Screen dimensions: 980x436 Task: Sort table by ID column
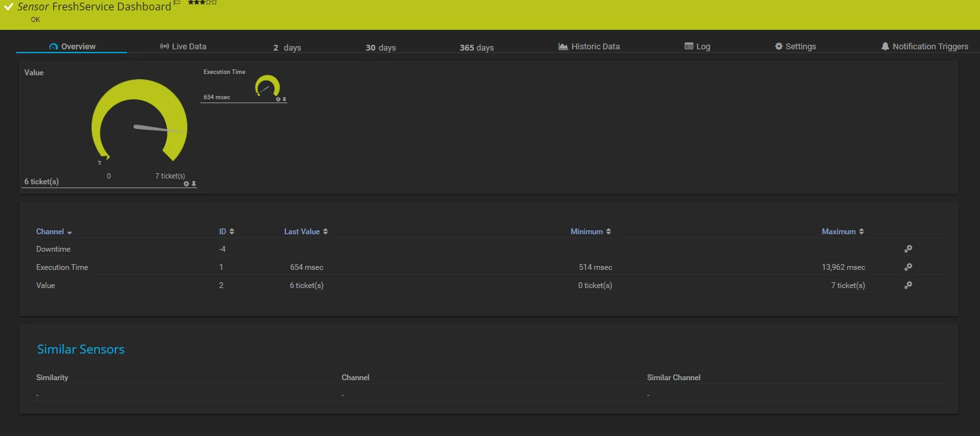[x=226, y=232]
